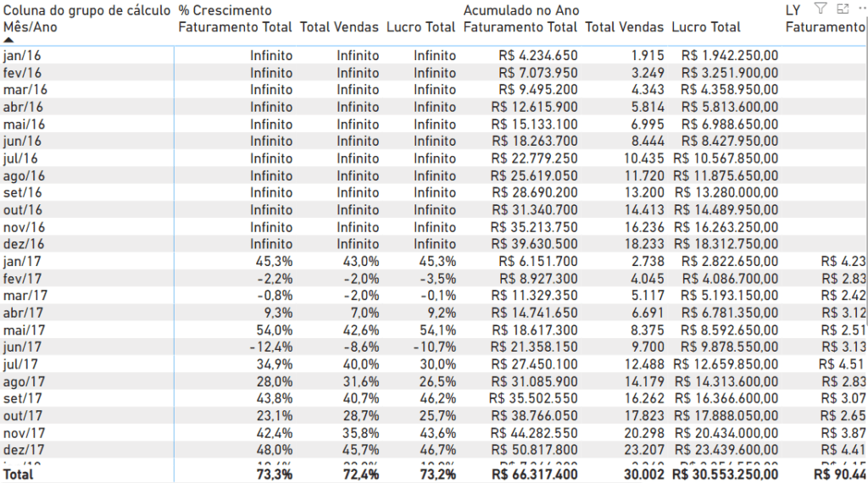Select the R$ 66.317.400 total cell
Image resolution: width=868 pixels, height=483 pixels.
pyautogui.click(x=531, y=475)
